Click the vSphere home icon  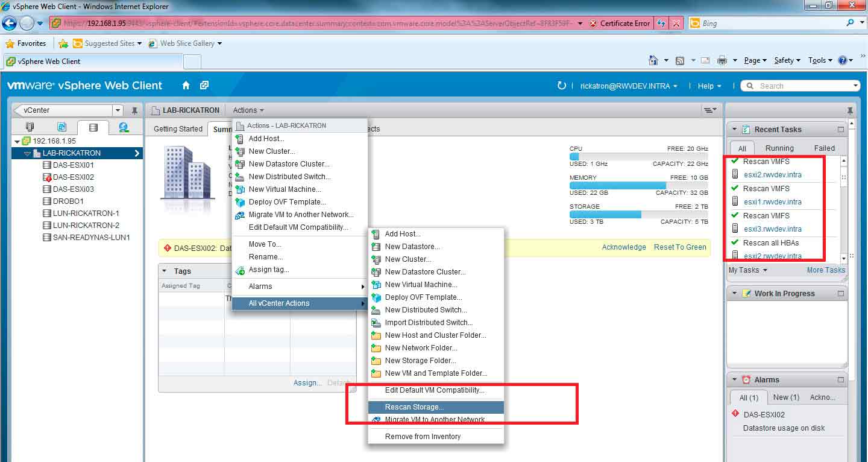tap(186, 86)
